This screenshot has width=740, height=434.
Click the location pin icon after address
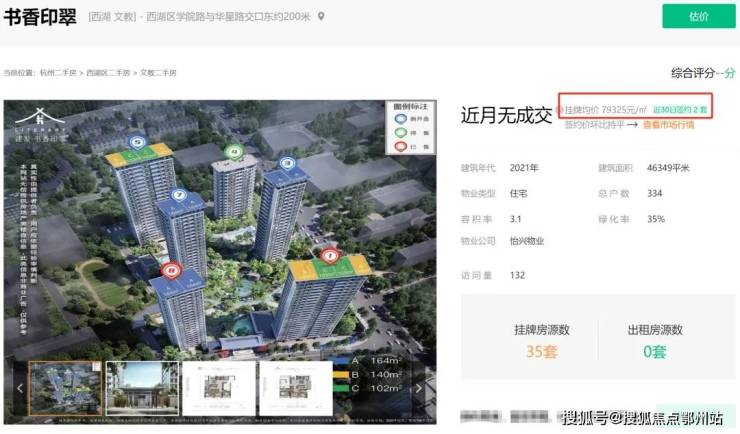point(321,17)
